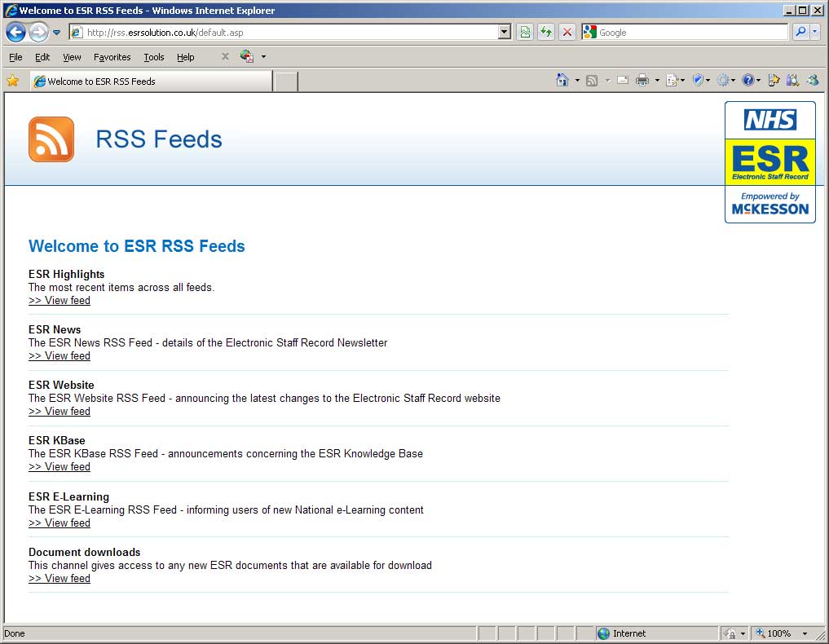829x644 pixels.
Task: Open the Edit menu
Action: [x=42, y=57]
